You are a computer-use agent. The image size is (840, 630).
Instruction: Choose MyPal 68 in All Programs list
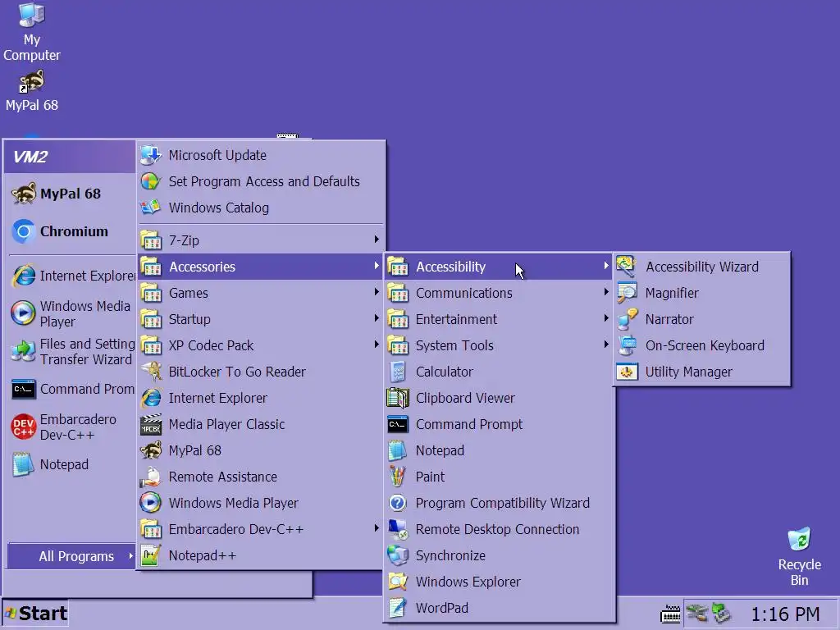pyautogui.click(x=261, y=450)
